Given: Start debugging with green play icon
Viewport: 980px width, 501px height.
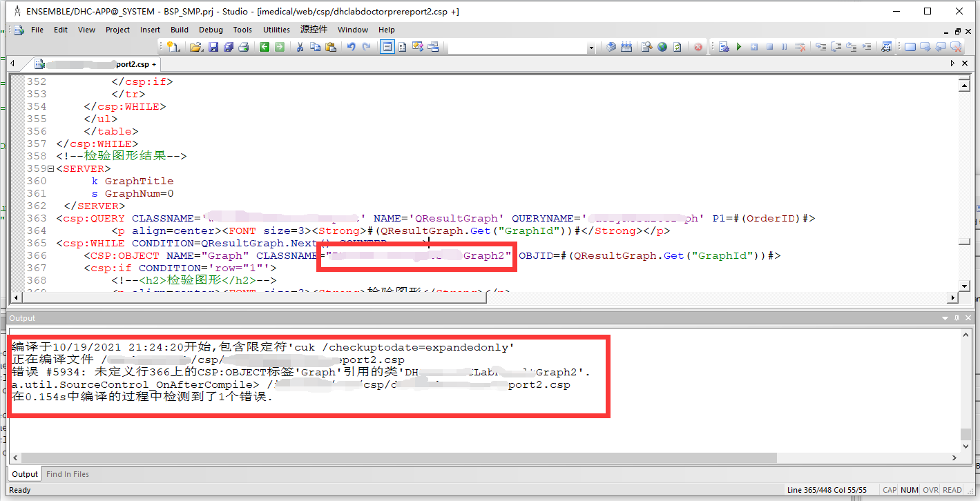Looking at the screenshot, I should point(739,47).
